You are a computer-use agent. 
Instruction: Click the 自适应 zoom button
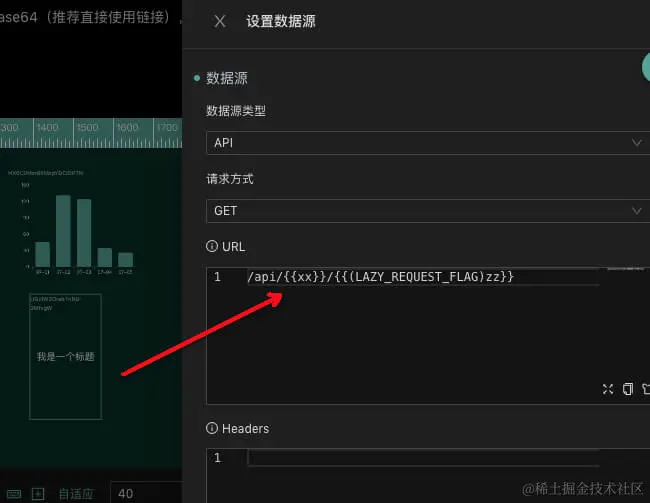[76, 493]
